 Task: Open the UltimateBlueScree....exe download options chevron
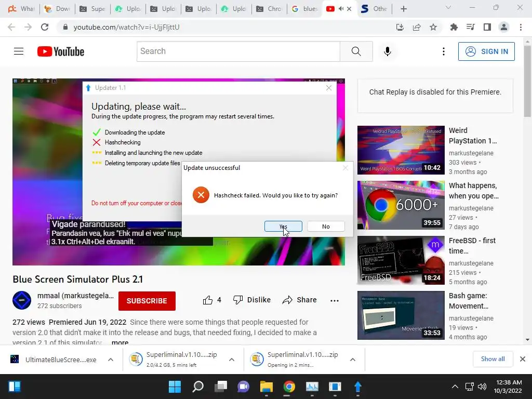point(111,360)
